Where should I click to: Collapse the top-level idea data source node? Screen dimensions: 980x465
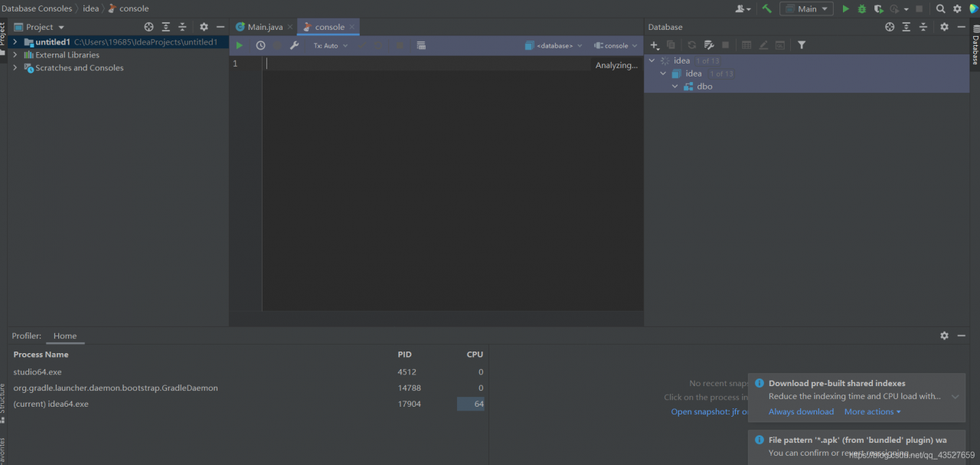[x=652, y=61]
